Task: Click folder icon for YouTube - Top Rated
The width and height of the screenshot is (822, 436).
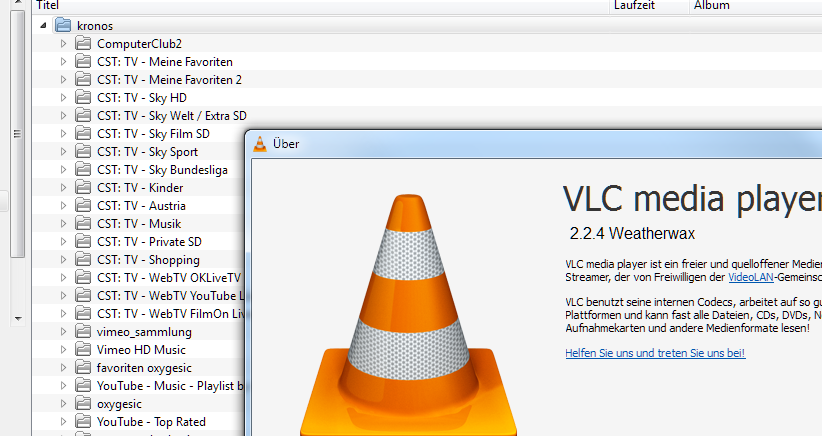Action: pyautogui.click(x=83, y=422)
